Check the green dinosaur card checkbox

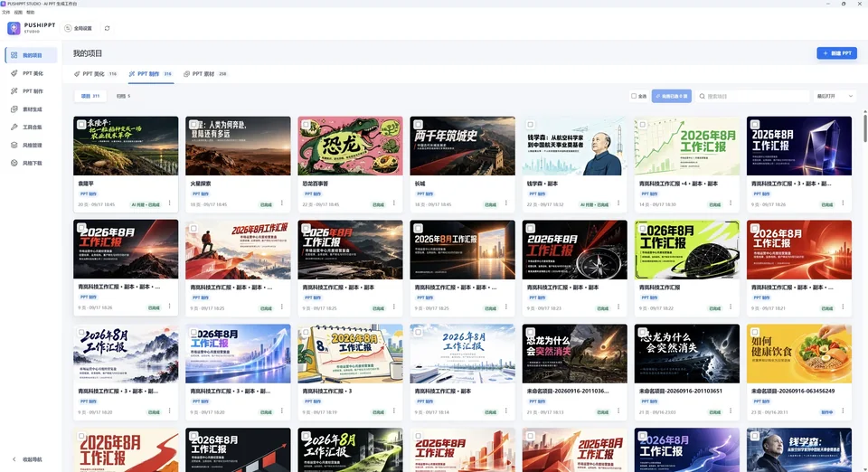307,125
